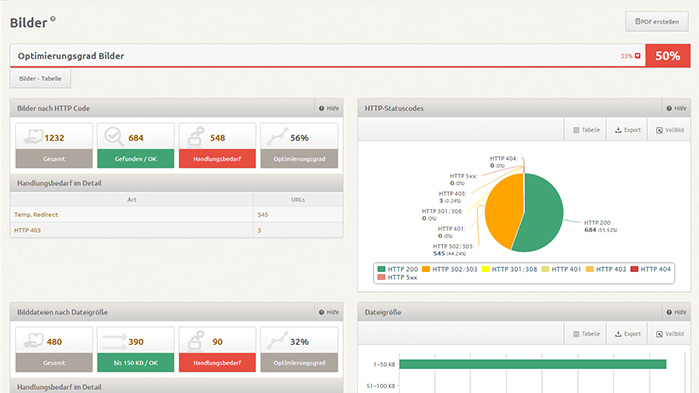Screen dimensions: 699x393
Task: Click the HTTP 403: 3 pie label
Action: [452, 197]
